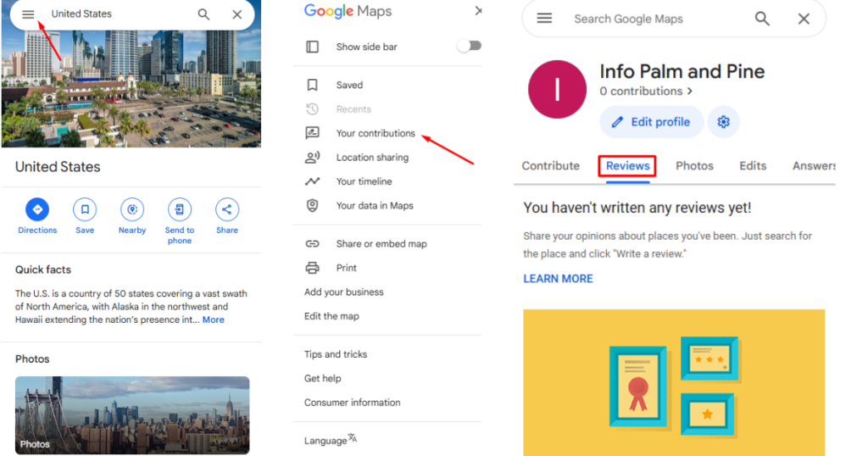Open the Photos skyline thumbnail
Screen dimensions: 868x456
point(132,415)
